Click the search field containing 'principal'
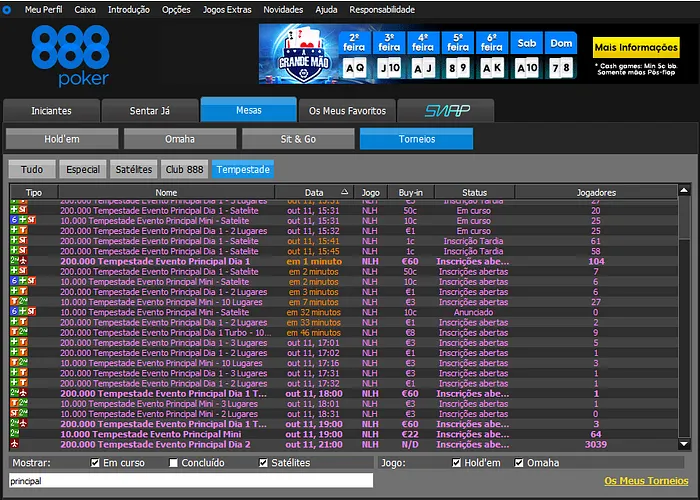 coord(191,481)
